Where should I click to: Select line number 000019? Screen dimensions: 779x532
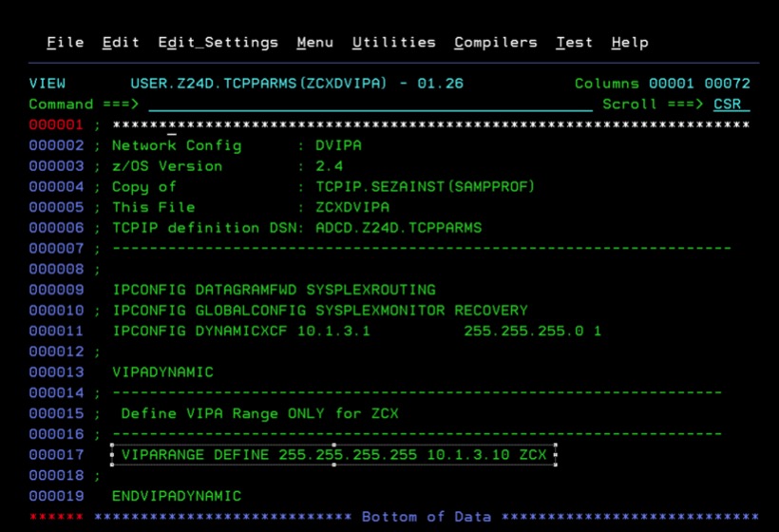pyautogui.click(x=56, y=496)
